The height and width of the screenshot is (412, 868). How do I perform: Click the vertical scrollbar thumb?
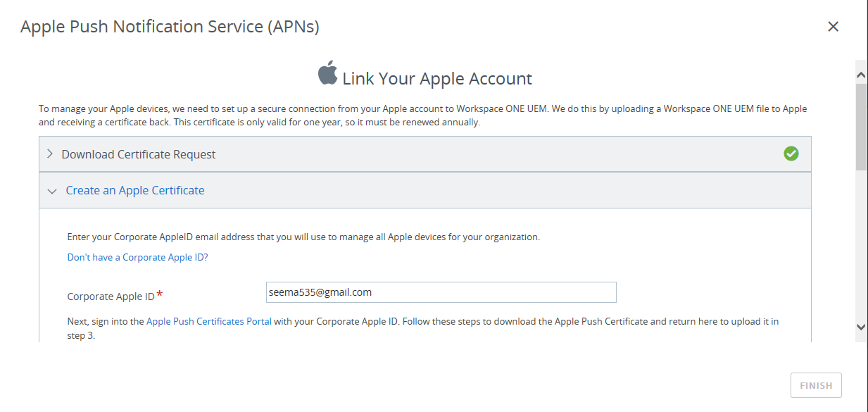(x=861, y=127)
